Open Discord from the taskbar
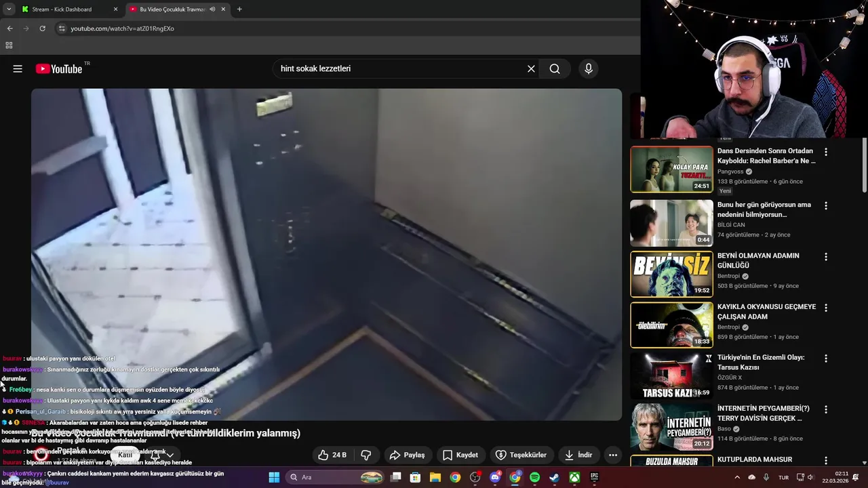Image resolution: width=868 pixels, height=488 pixels. coord(495,477)
